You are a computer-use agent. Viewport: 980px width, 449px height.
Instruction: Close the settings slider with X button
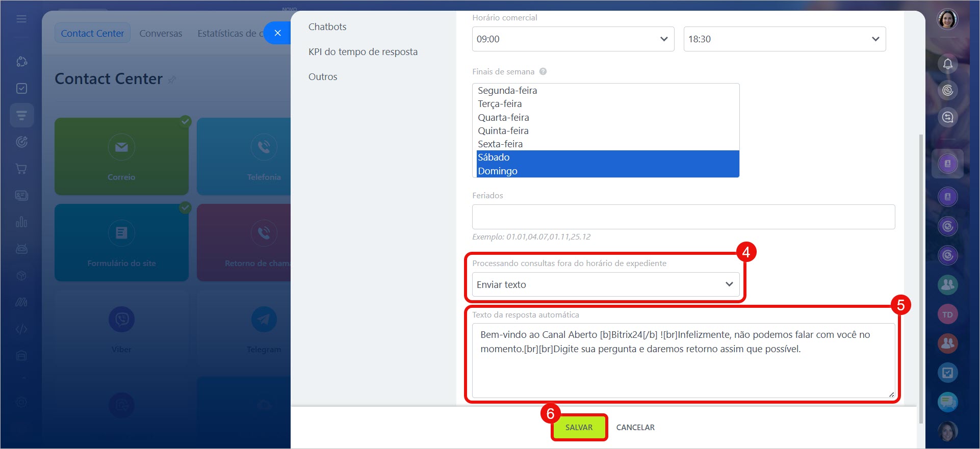pos(277,33)
